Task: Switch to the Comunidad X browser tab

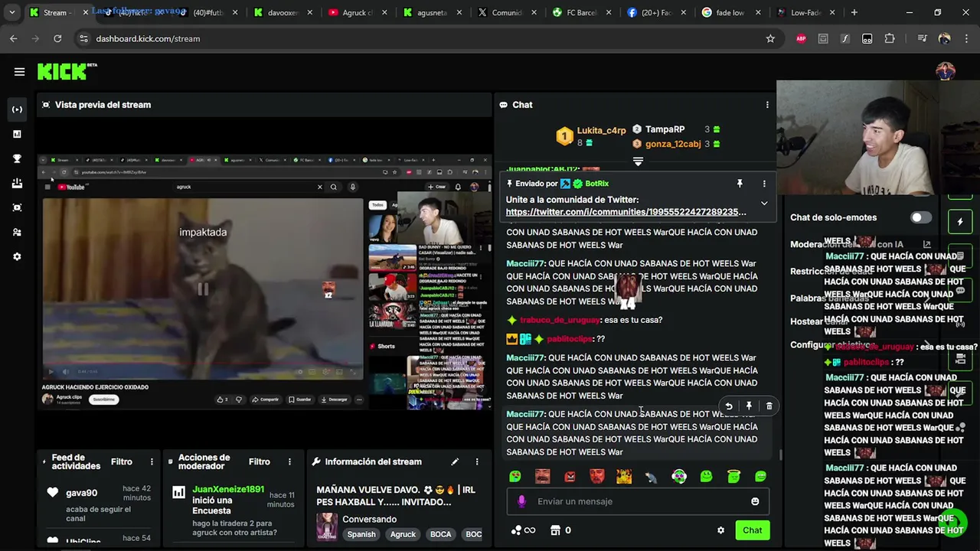Action: tap(506, 12)
